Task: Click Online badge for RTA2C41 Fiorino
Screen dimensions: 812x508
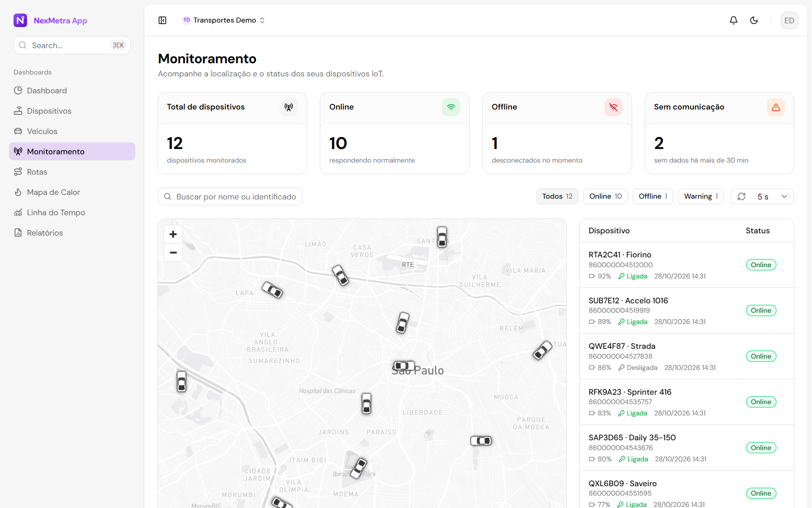Action: (x=761, y=265)
